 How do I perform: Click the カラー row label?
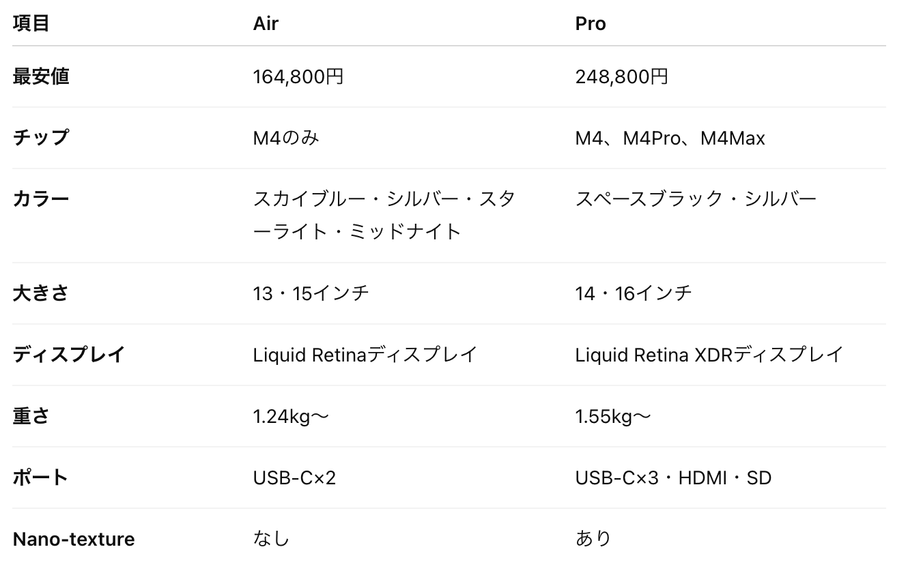click(x=41, y=199)
